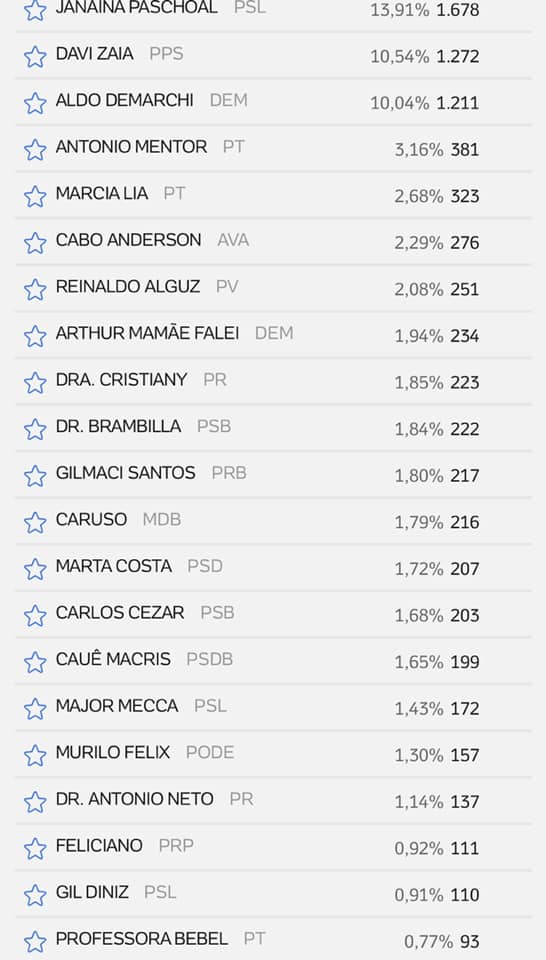Click star beside Dra. Cristiany
The height and width of the screenshot is (960, 546).
point(35,382)
